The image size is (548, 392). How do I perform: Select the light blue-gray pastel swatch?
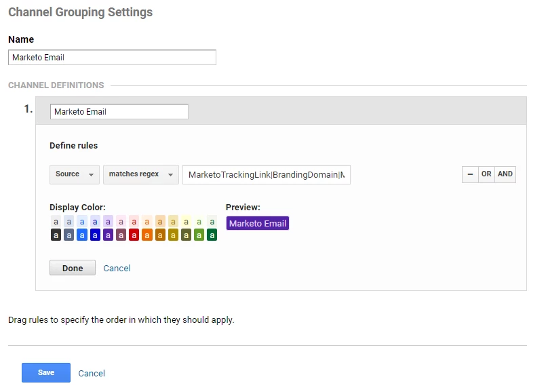69,222
